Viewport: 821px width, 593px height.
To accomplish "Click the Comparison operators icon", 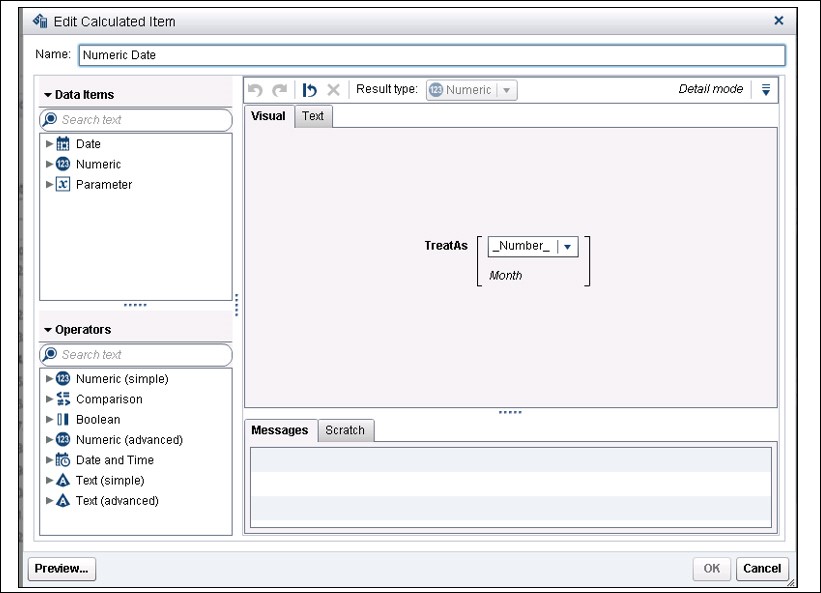I will point(63,399).
